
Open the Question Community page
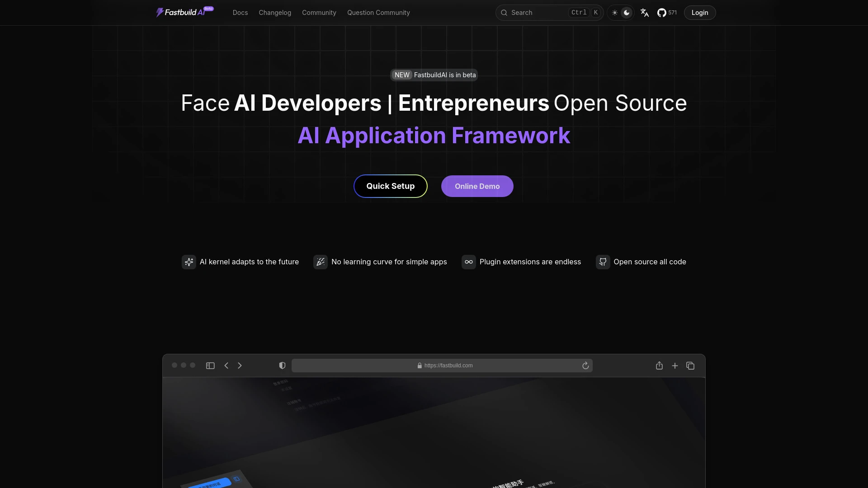(378, 13)
